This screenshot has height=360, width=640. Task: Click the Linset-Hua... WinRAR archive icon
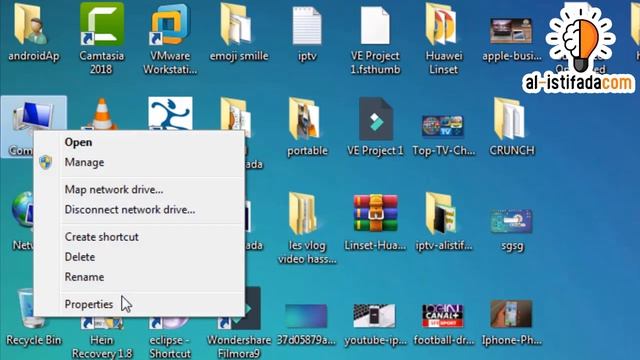[376, 213]
